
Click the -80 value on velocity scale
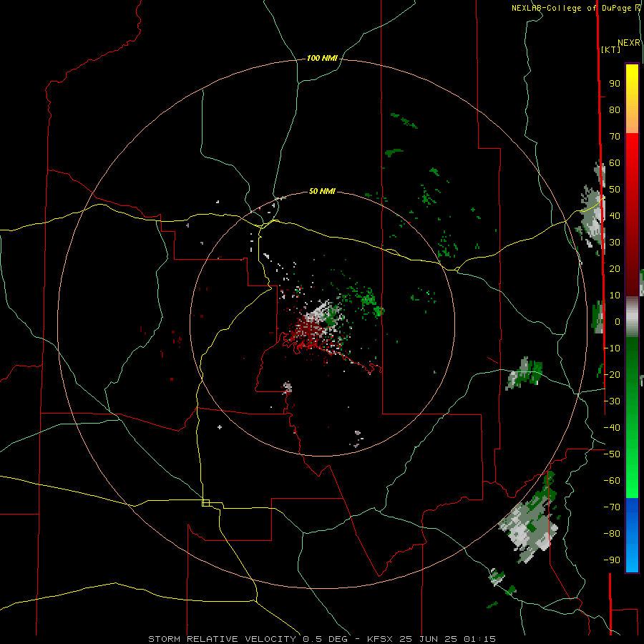(x=612, y=534)
